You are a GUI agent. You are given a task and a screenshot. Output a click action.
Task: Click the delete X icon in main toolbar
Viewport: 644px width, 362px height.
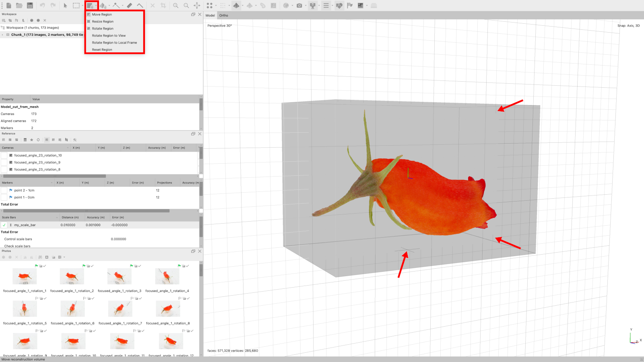pyautogui.click(x=153, y=6)
